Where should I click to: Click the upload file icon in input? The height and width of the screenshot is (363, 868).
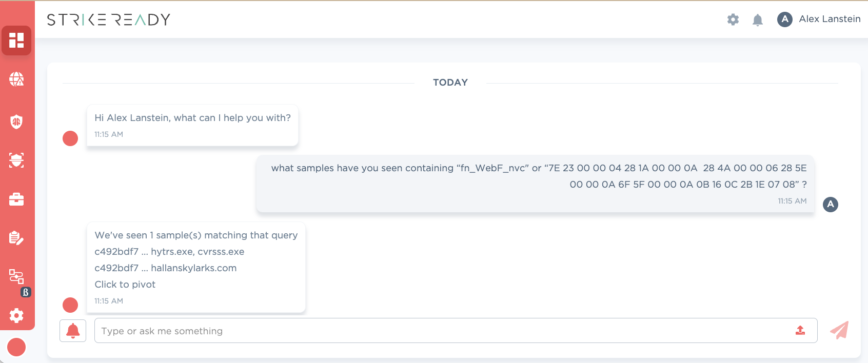click(800, 331)
